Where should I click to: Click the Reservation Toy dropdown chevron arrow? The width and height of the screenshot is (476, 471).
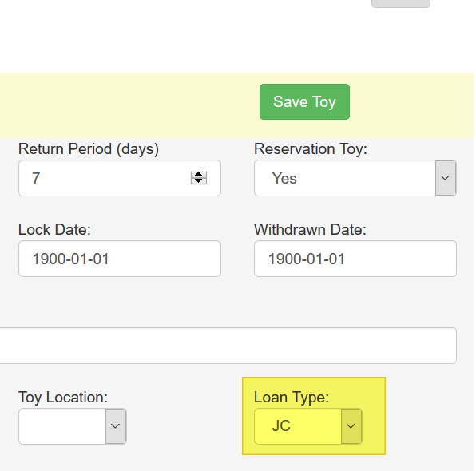446,178
